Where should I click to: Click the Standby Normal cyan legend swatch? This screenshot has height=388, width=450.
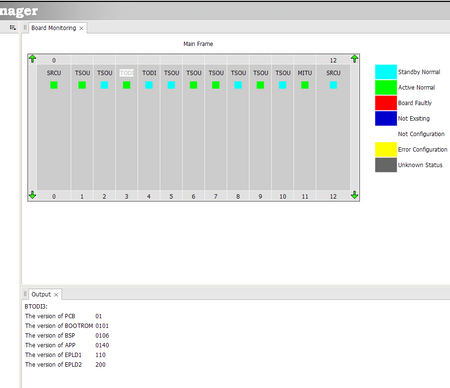point(386,72)
